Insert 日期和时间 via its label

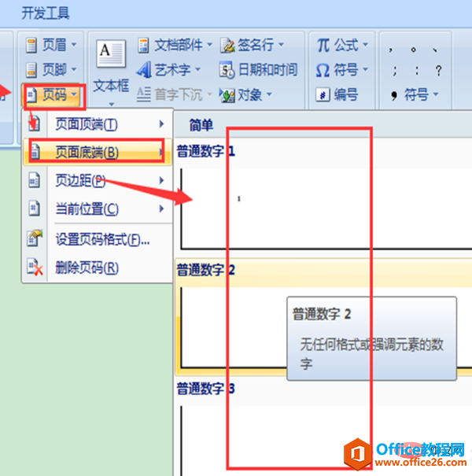(x=268, y=69)
